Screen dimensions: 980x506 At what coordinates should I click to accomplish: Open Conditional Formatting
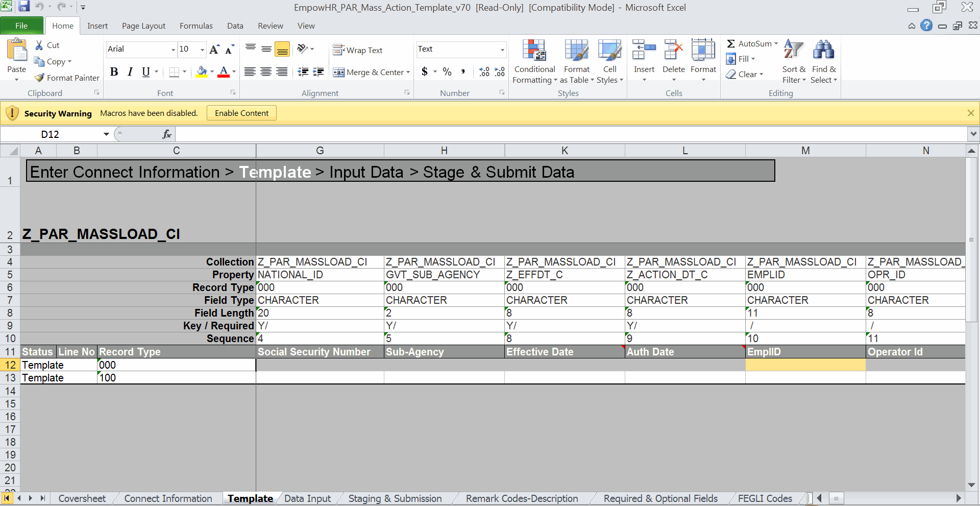click(534, 61)
